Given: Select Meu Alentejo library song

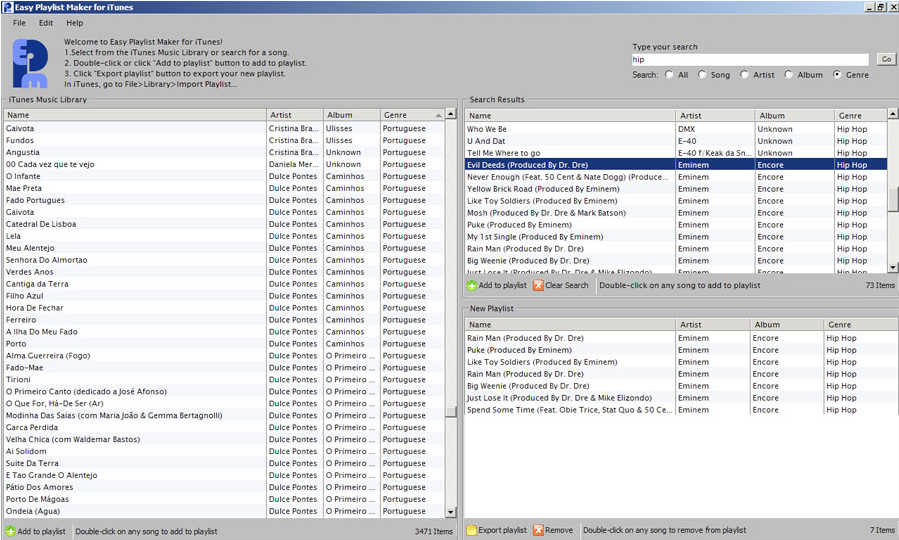Looking at the screenshot, I should pyautogui.click(x=224, y=248).
